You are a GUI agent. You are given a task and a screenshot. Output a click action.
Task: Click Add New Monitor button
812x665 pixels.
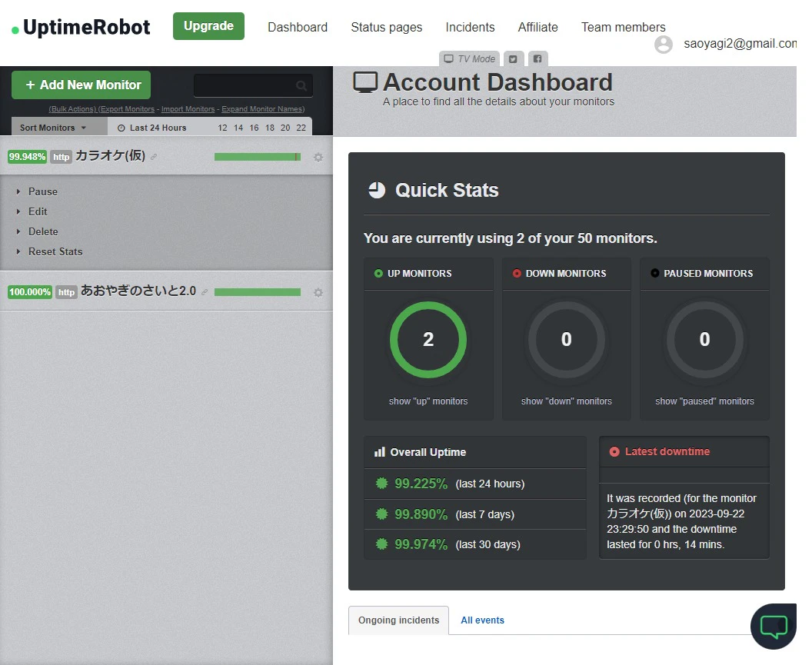tap(81, 85)
